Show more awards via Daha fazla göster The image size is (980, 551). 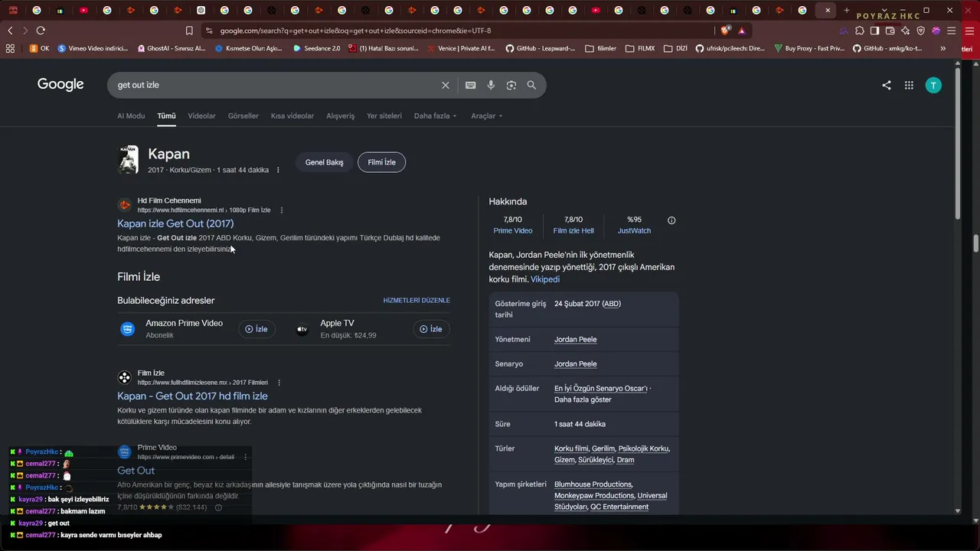coord(583,399)
